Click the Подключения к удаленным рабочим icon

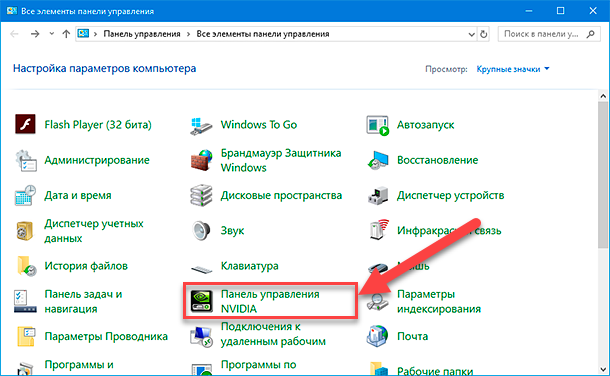tap(202, 336)
